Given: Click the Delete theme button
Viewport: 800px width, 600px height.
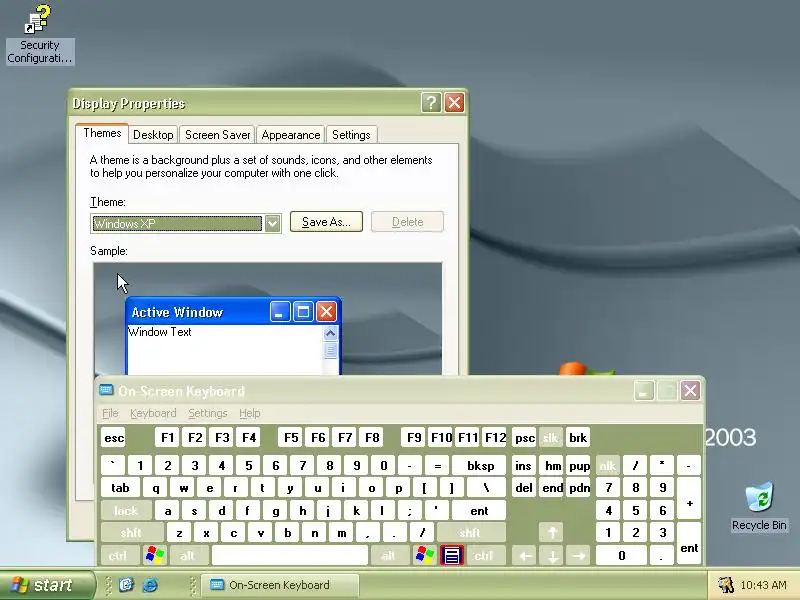Looking at the screenshot, I should pyautogui.click(x=408, y=222).
